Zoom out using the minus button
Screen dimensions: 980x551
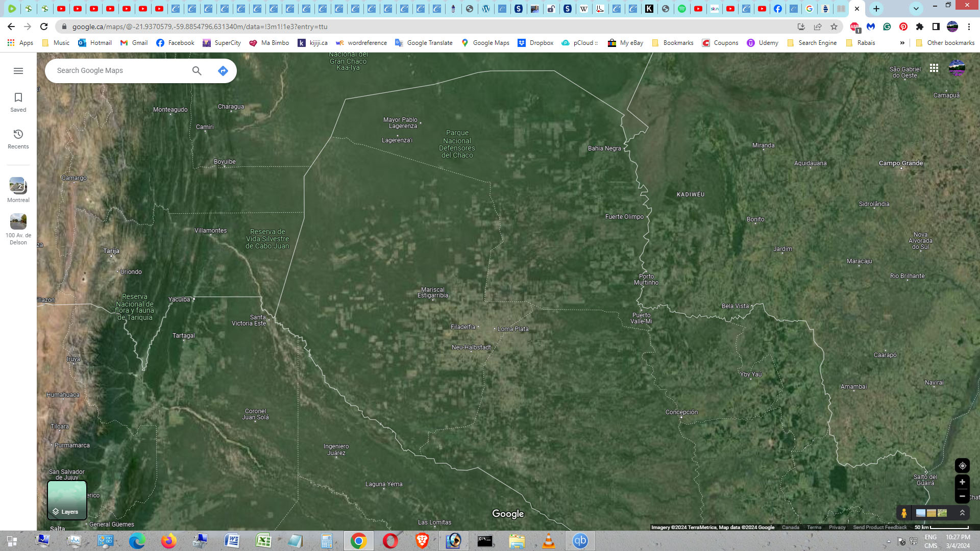click(x=962, y=496)
